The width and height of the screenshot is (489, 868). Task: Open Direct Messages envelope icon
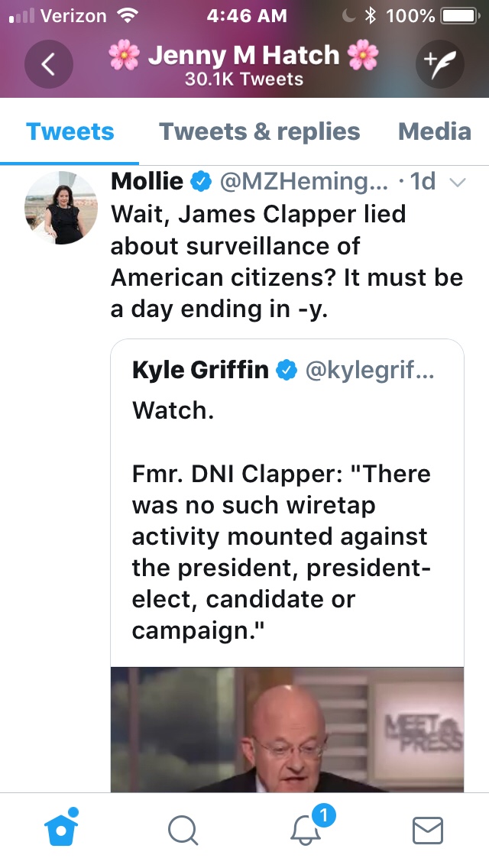[428, 830]
